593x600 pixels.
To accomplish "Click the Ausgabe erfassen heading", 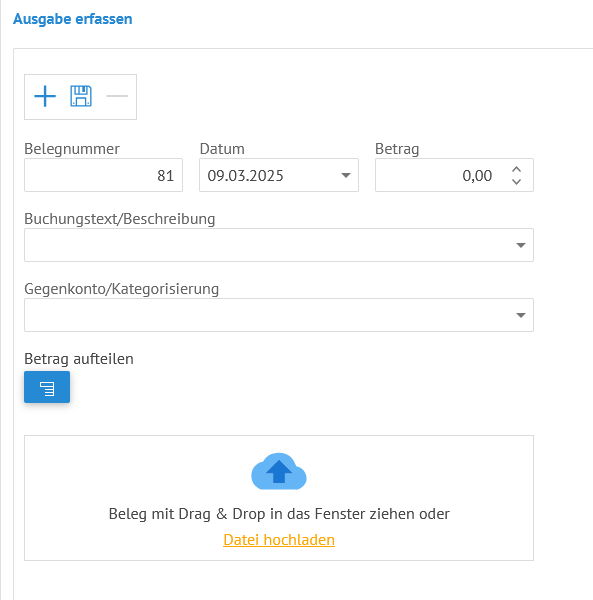I will coord(73,19).
